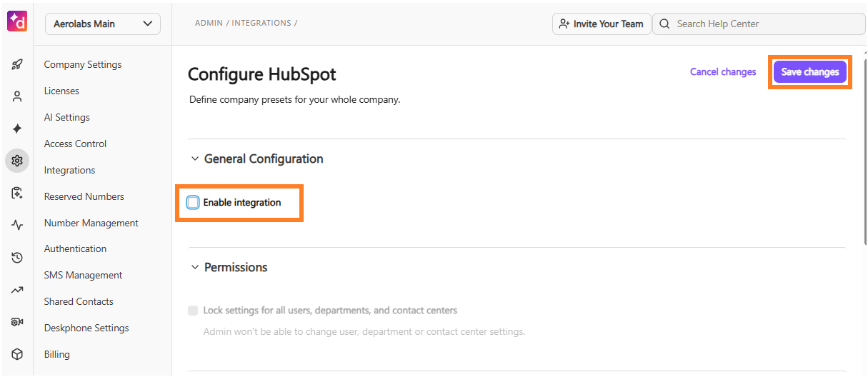This screenshot has width=868, height=377.
Task: Open the rocket launch icon in sidebar
Action: [x=17, y=64]
